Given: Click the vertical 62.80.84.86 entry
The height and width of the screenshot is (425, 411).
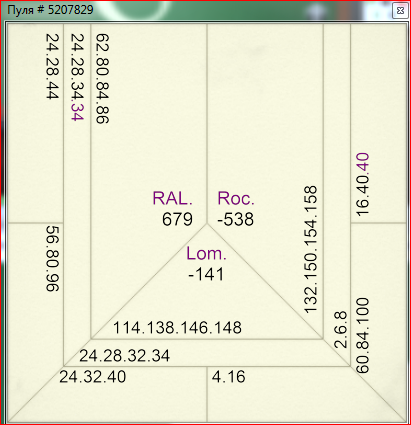Looking at the screenshot, I should coord(103,79).
